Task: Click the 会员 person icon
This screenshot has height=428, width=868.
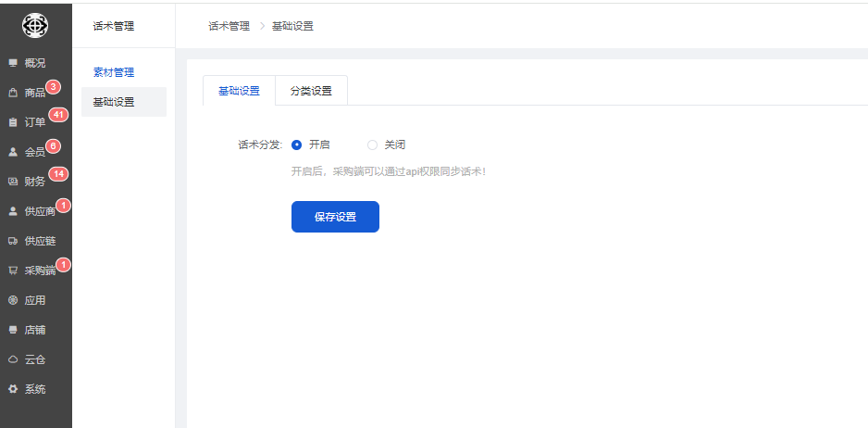Action: 13,152
